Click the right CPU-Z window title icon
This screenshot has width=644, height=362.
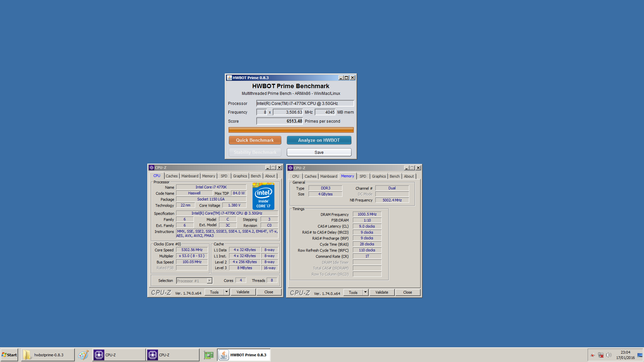pyautogui.click(x=290, y=168)
